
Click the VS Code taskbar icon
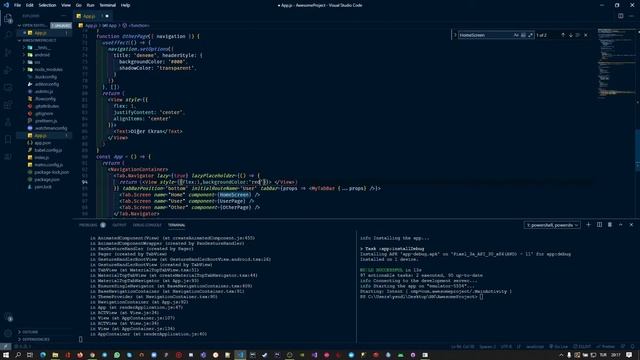pos(240,355)
